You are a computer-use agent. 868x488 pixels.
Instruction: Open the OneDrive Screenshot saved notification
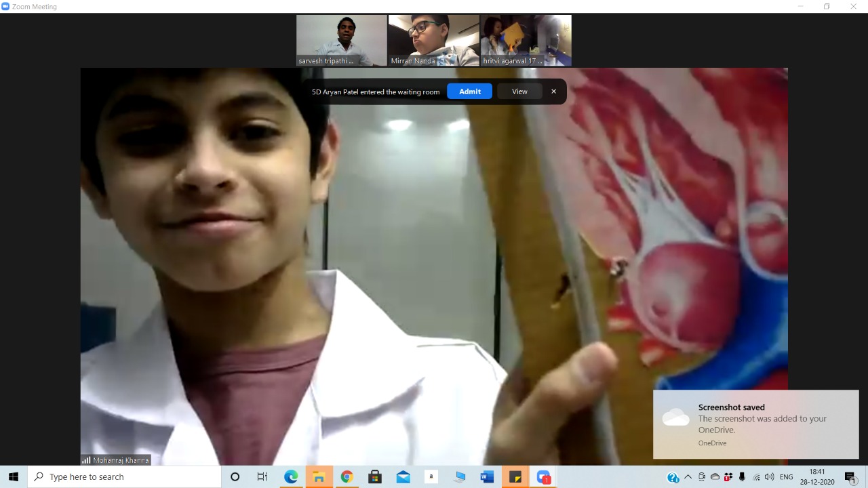(755, 424)
